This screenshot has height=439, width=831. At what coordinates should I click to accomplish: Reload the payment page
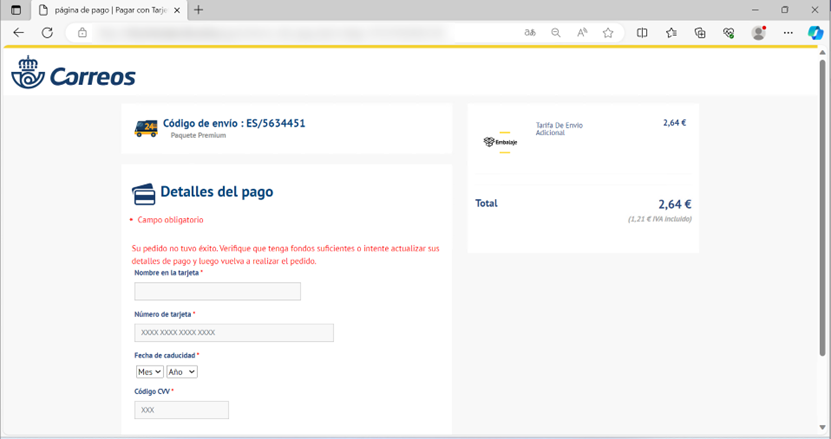pos(47,33)
